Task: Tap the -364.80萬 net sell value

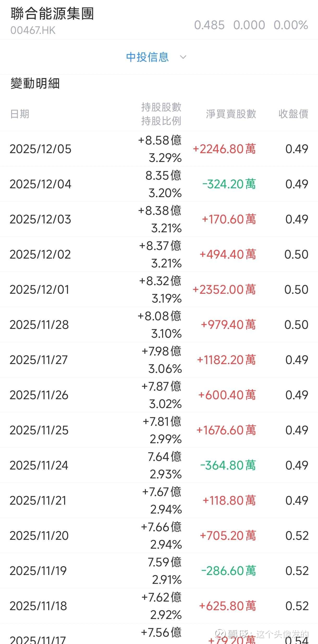Action: pyautogui.click(x=228, y=465)
